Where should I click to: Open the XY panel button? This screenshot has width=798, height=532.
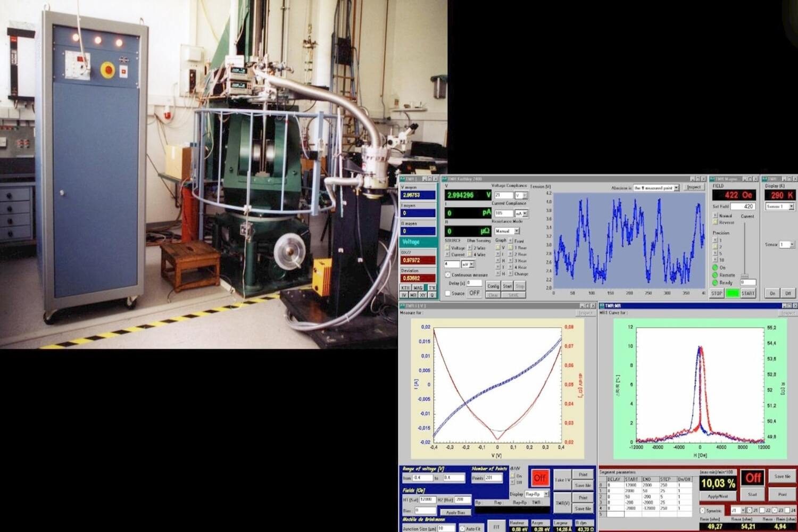point(422,295)
